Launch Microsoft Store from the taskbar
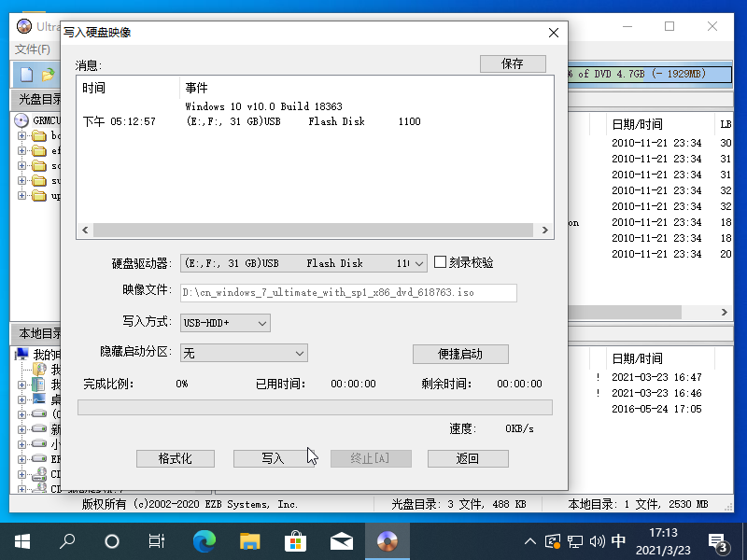This screenshot has width=747, height=560. (x=295, y=540)
